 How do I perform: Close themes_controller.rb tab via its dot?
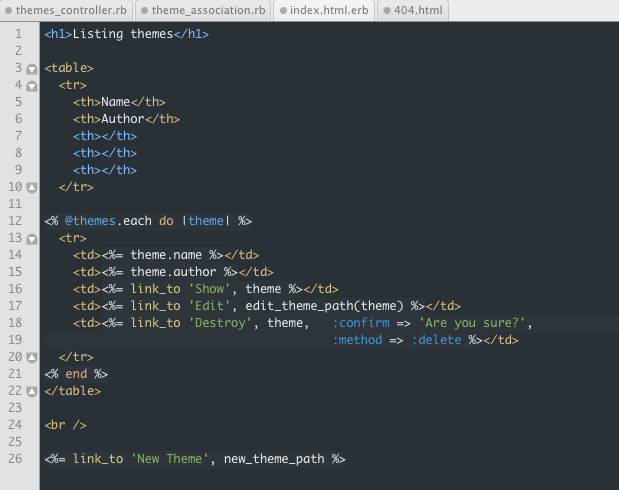click(9, 11)
